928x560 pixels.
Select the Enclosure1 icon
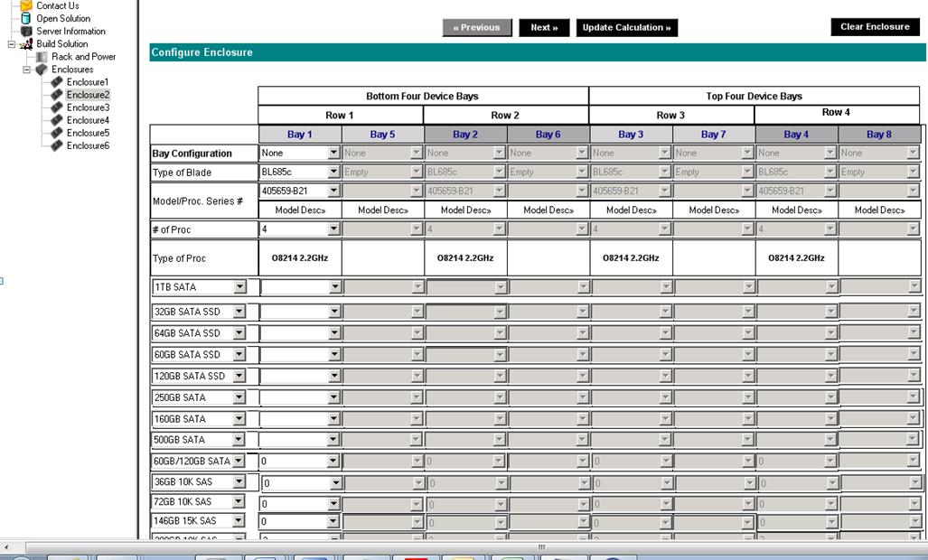[56, 81]
